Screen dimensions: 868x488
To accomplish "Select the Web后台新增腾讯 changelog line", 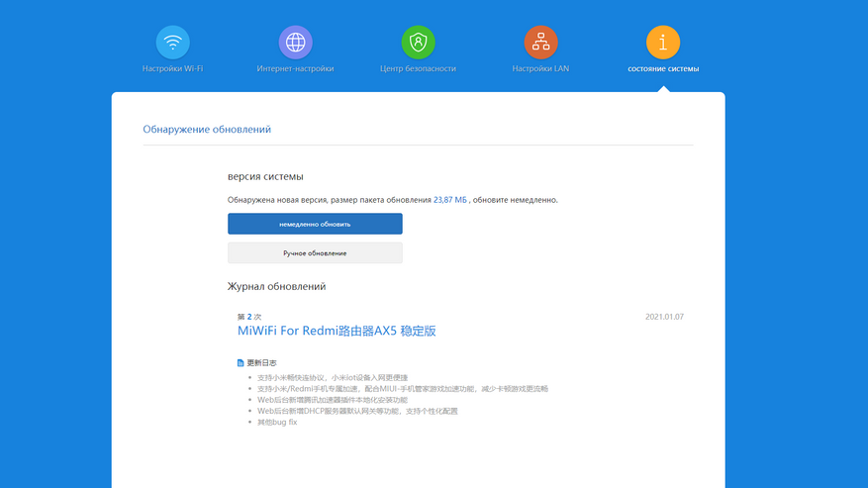I will pyautogui.click(x=333, y=400).
